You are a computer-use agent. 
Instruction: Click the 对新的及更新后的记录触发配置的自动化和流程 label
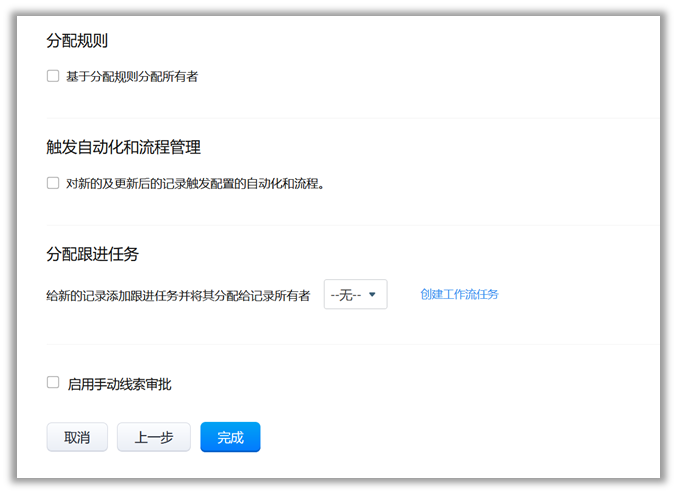pyautogui.click(x=195, y=184)
